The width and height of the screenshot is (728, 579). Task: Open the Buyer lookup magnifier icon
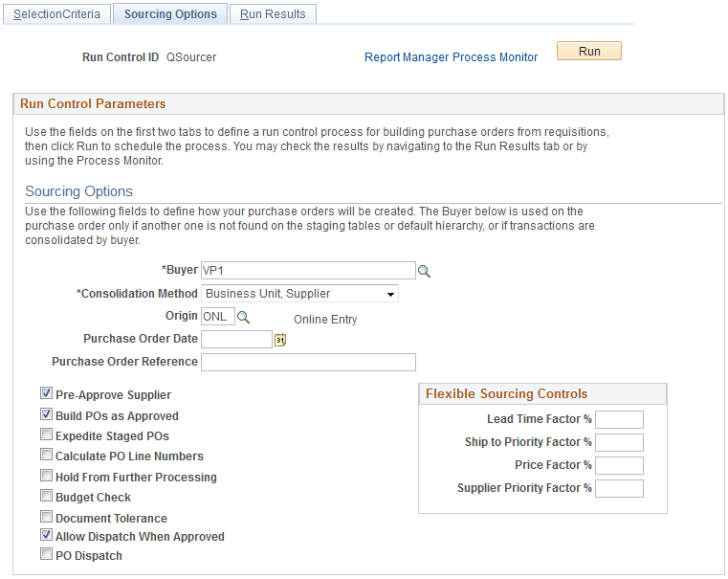click(x=424, y=271)
